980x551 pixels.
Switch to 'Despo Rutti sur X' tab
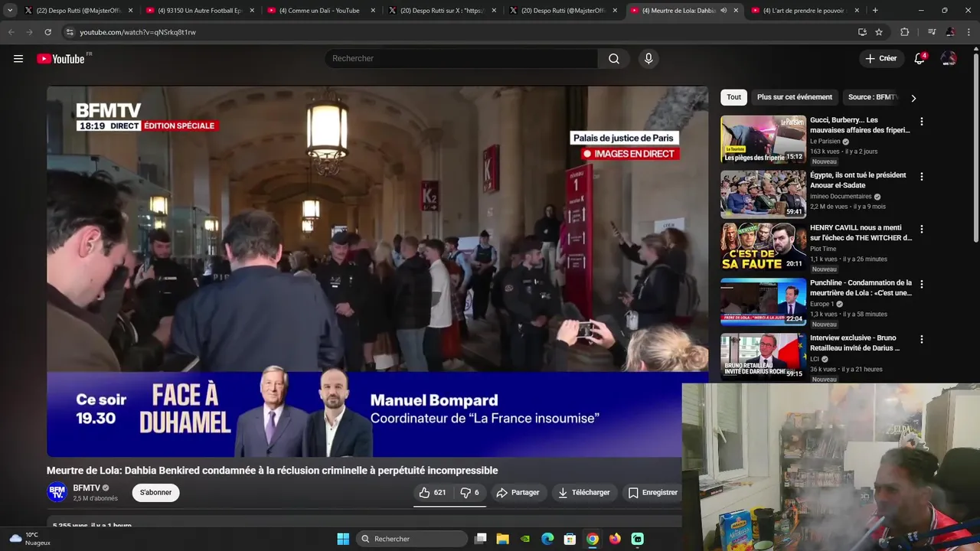(441, 11)
